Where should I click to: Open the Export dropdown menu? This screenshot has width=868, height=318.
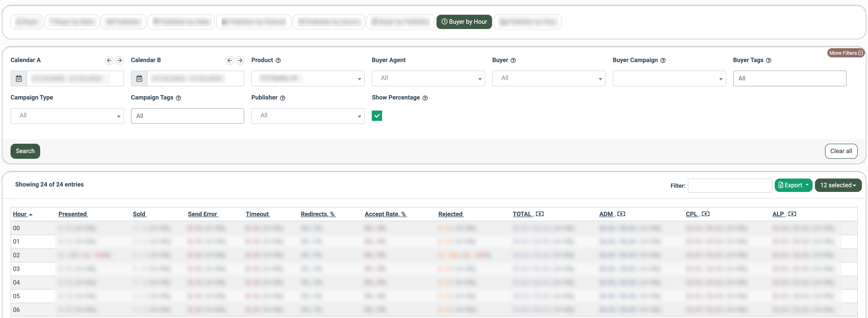coord(793,185)
